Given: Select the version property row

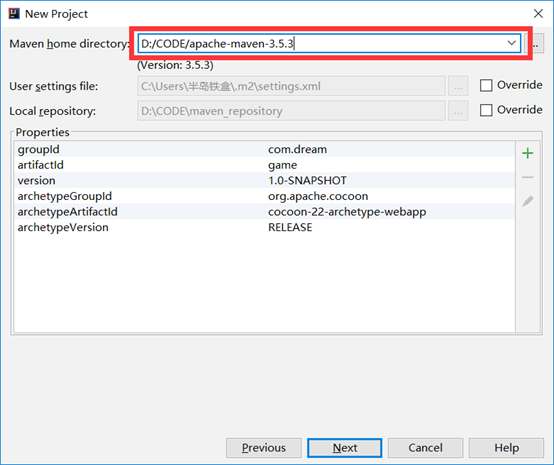Looking at the screenshot, I should 264,180.
